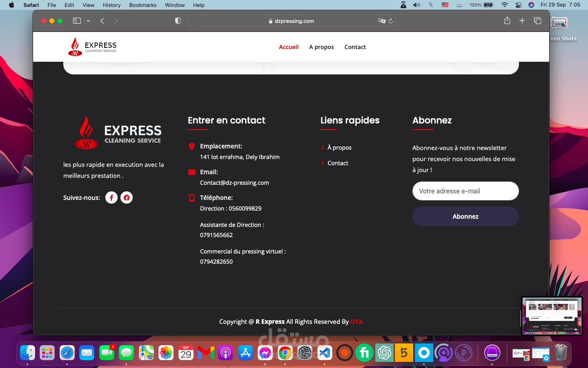Open Contact in the header navigation
The width and height of the screenshot is (588, 368).
pos(355,47)
